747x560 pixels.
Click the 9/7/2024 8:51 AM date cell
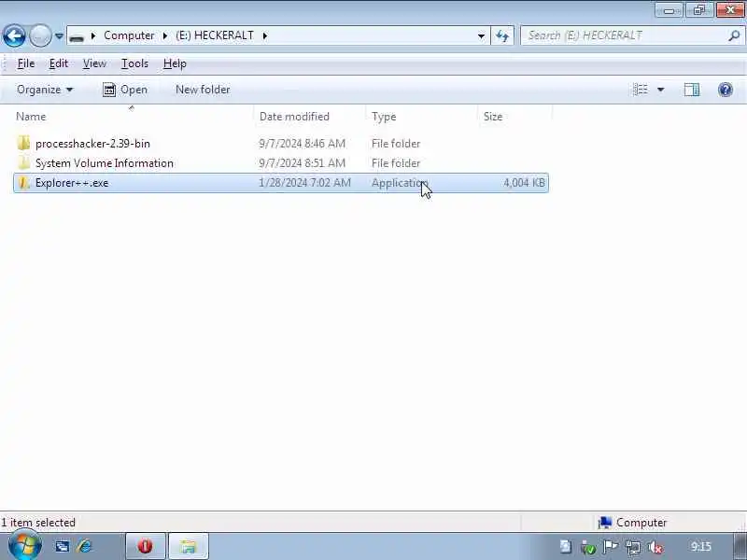coord(302,162)
